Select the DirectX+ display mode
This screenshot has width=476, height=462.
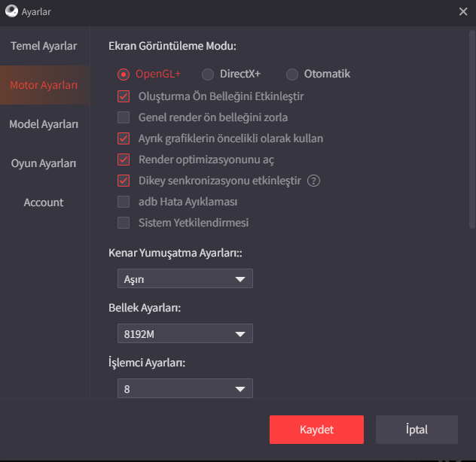pos(208,74)
